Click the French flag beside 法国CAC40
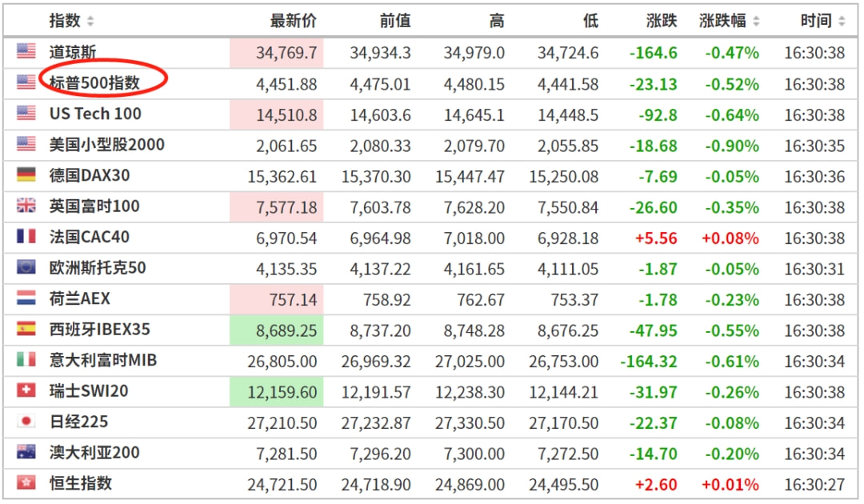This screenshot has width=864, height=504. [x=26, y=236]
